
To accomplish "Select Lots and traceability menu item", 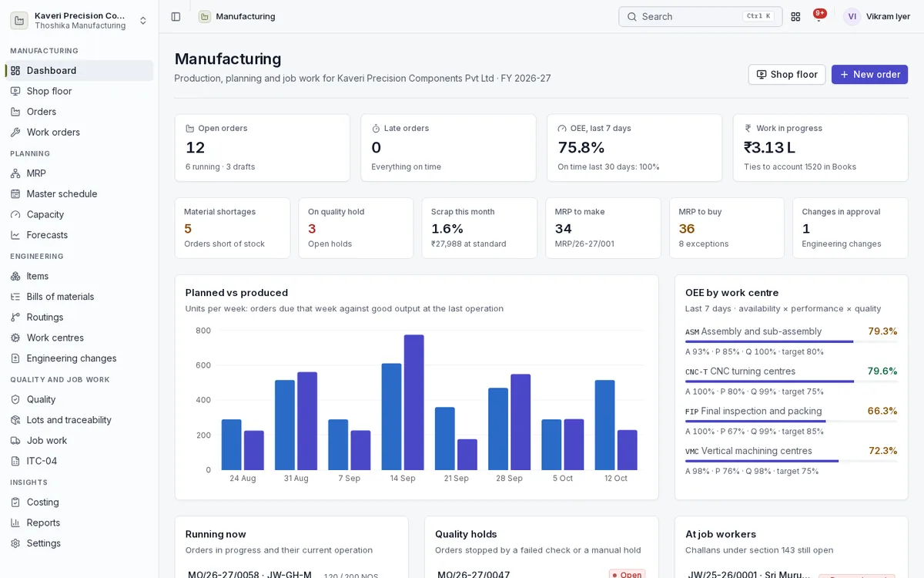I will [79, 420].
